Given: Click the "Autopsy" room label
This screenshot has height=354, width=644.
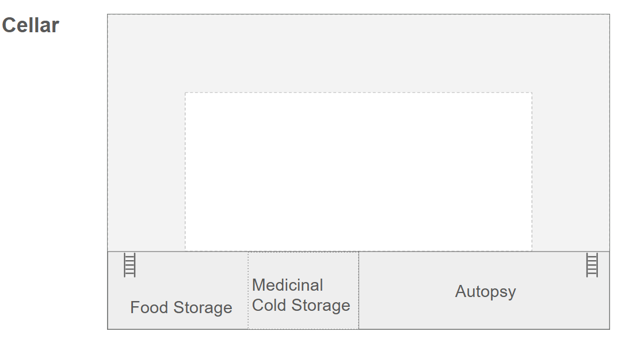Looking at the screenshot, I should pos(485,291).
